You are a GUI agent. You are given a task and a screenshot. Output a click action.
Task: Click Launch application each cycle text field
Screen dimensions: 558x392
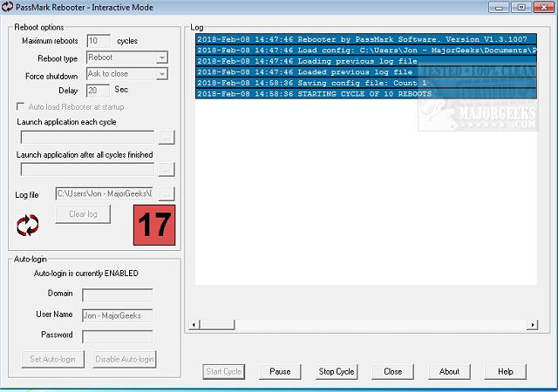pos(87,138)
